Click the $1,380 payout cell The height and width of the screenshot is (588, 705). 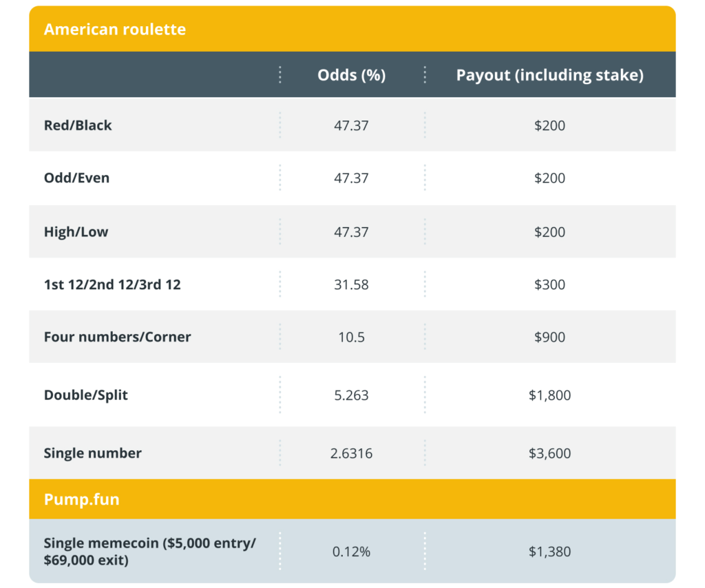pos(549,551)
